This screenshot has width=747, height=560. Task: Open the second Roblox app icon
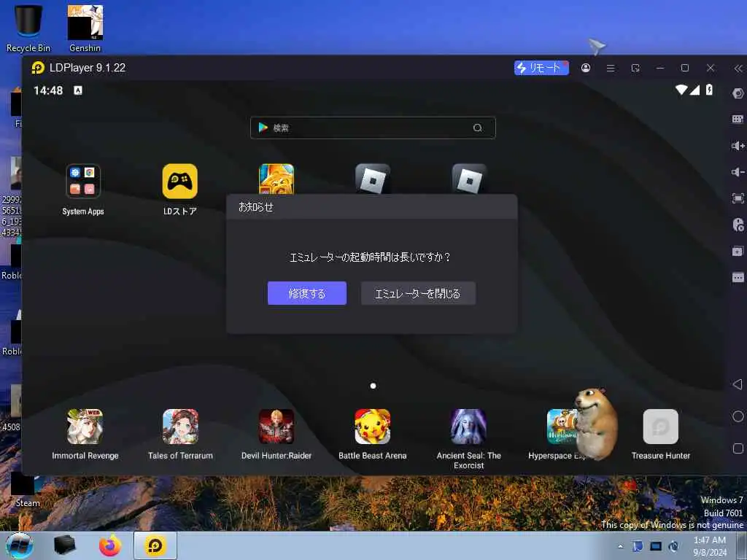[469, 179]
